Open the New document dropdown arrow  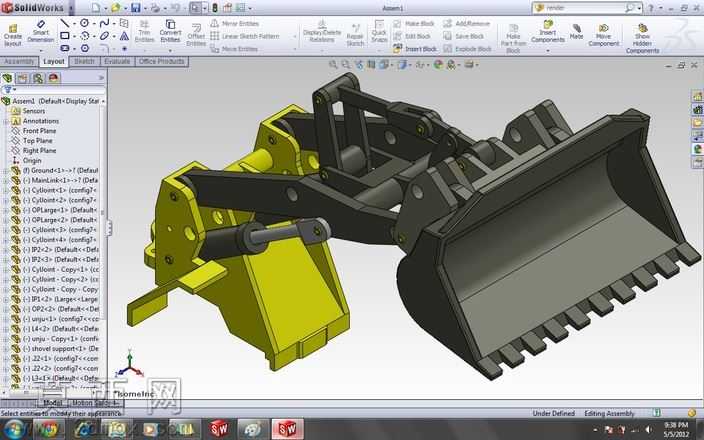(105, 8)
